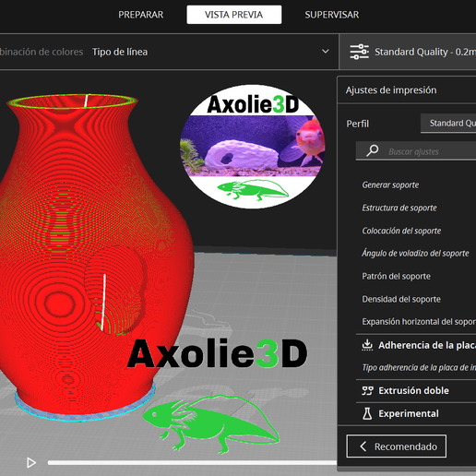Viewport: 476px width, 476px height.
Task: Select the VISTA PREVIA tab
Action: (x=233, y=15)
